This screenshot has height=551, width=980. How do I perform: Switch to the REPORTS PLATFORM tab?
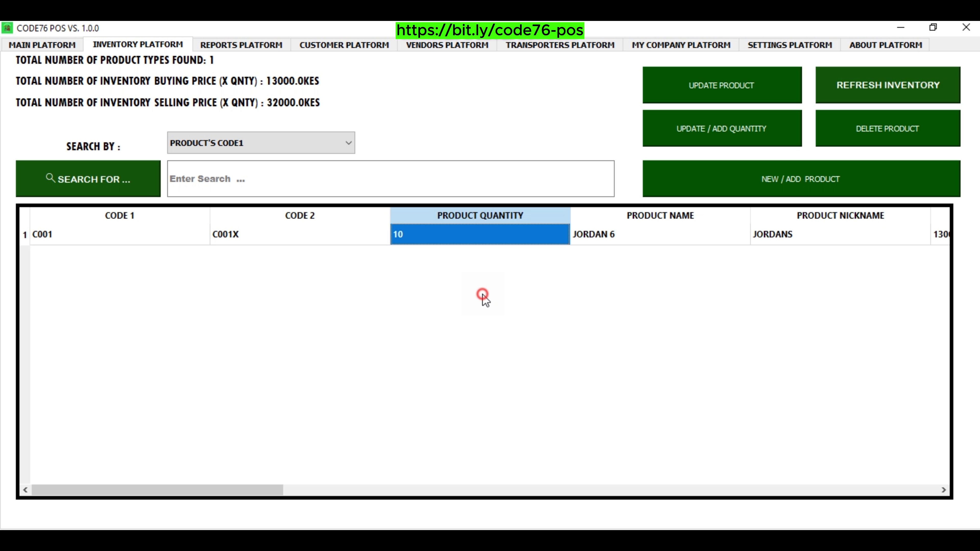pos(241,45)
